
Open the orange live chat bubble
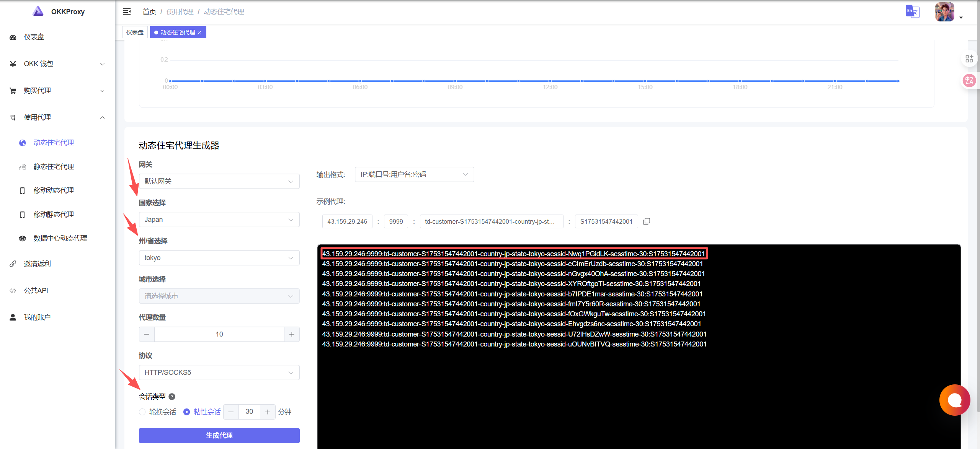coord(954,400)
